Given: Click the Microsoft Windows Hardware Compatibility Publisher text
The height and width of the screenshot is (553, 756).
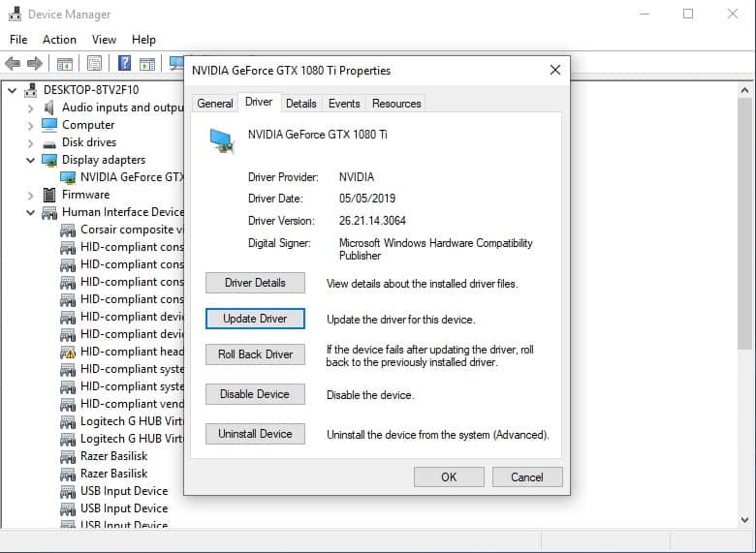Looking at the screenshot, I should 436,249.
